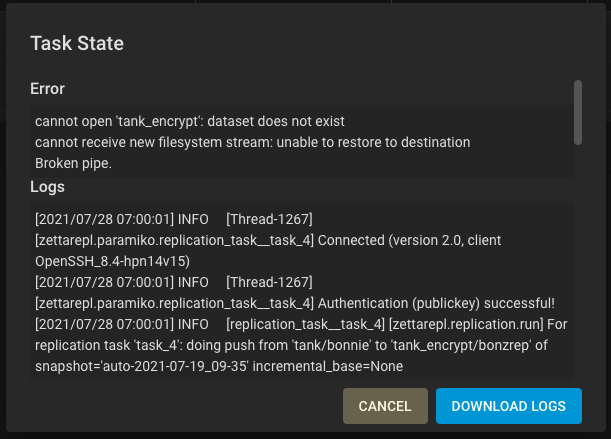This screenshot has height=439, width=611.
Task: Click the [zettarepl.replication.run] logger name
Action: point(465,325)
